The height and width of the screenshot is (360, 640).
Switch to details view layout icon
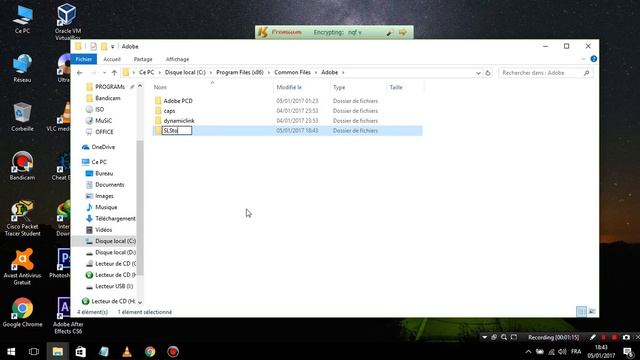coord(582,312)
